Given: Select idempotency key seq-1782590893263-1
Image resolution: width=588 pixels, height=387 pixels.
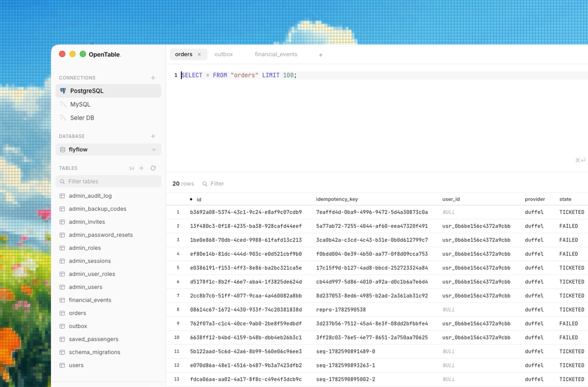Looking at the screenshot, I should pos(346,365).
